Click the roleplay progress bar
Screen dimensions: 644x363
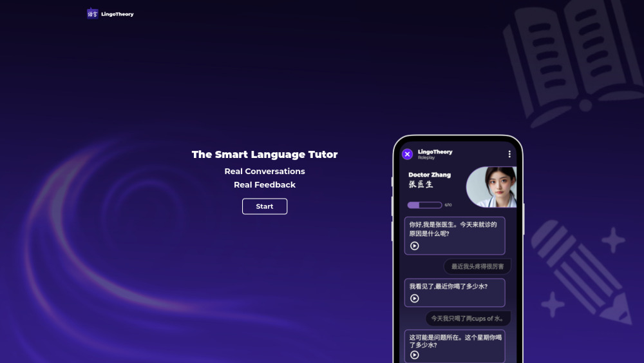(x=424, y=205)
